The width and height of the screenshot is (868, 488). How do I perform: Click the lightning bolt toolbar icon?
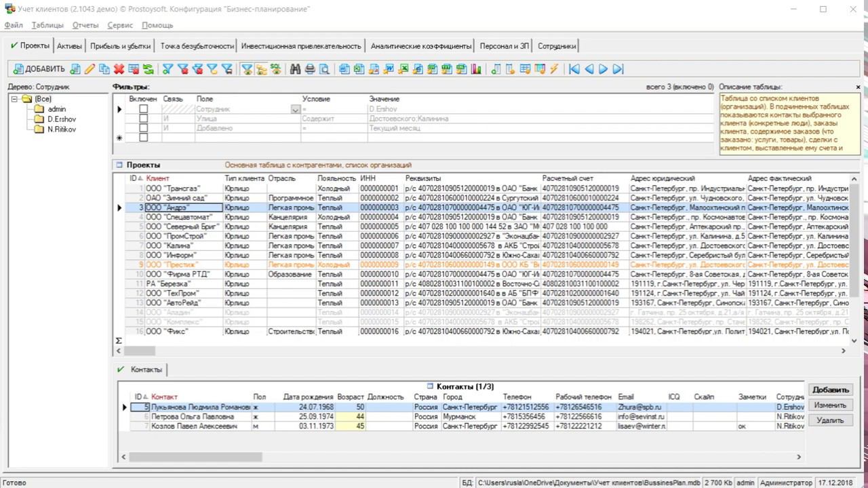pyautogui.click(x=554, y=69)
